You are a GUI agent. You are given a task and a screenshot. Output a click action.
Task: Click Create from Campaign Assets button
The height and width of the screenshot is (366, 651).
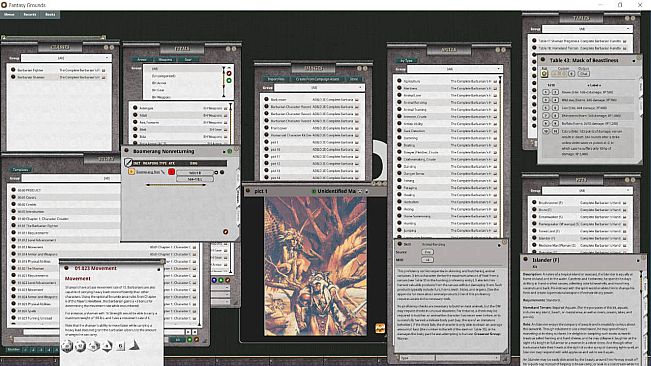tap(317, 79)
